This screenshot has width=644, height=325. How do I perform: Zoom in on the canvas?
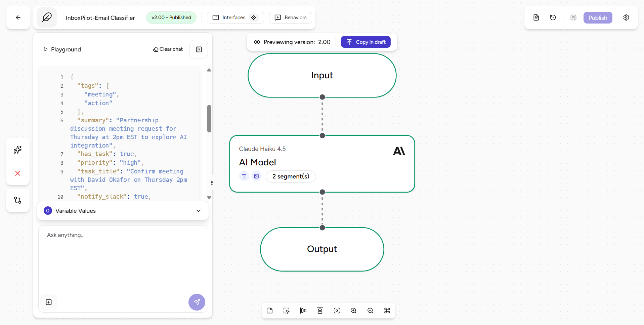(x=354, y=311)
